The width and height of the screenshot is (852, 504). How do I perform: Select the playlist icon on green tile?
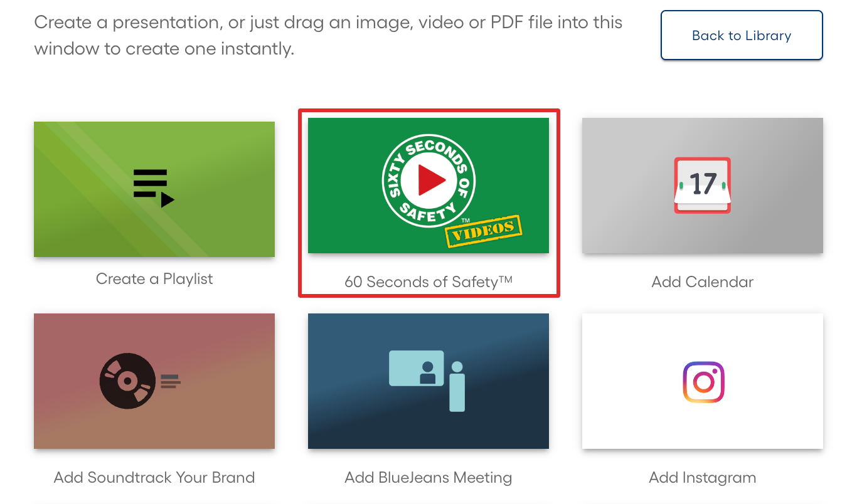(x=154, y=188)
